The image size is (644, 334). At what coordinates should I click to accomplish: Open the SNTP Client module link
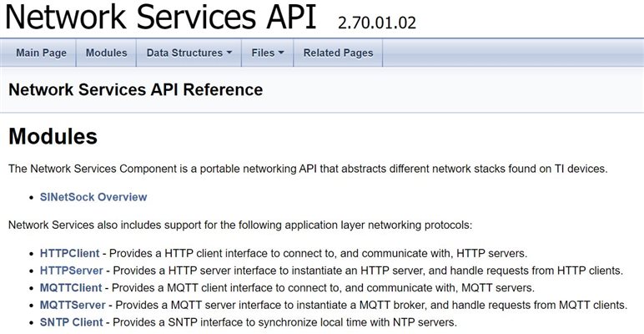click(x=72, y=322)
